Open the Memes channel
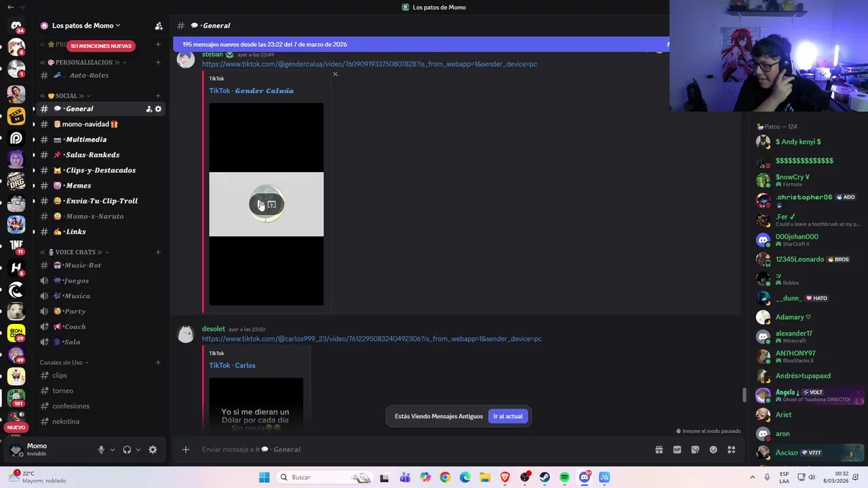 pos(101,186)
